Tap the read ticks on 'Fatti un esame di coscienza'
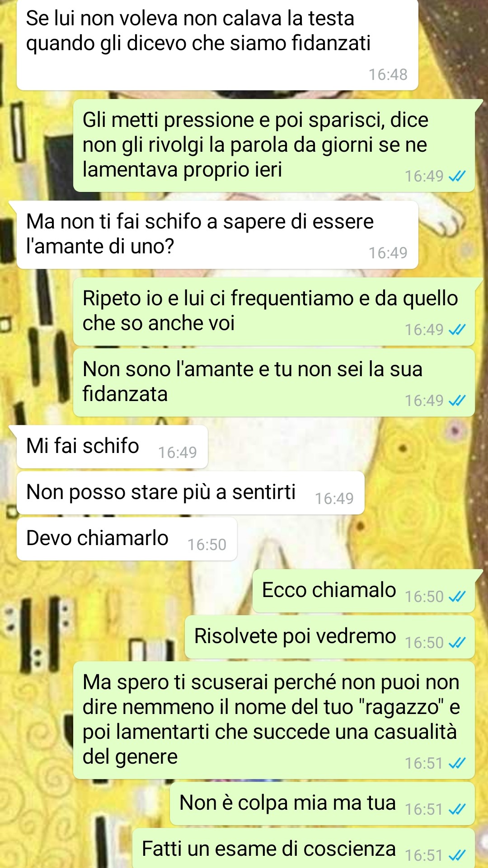 (457, 855)
